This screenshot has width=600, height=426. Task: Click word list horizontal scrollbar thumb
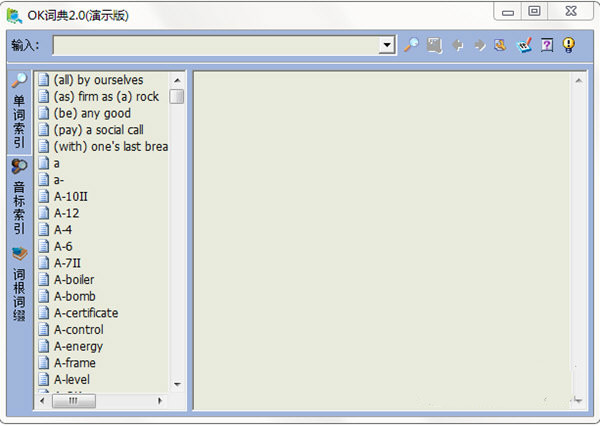73,401
